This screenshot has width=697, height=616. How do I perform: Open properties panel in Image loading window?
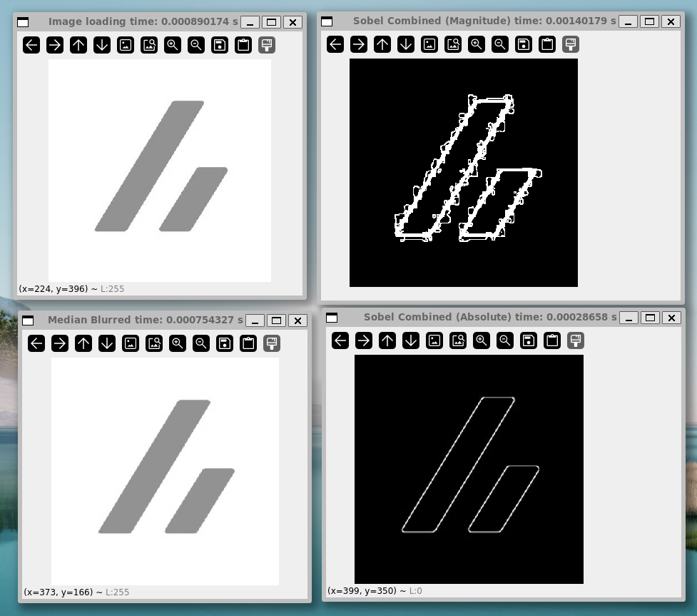pyautogui.click(x=267, y=45)
